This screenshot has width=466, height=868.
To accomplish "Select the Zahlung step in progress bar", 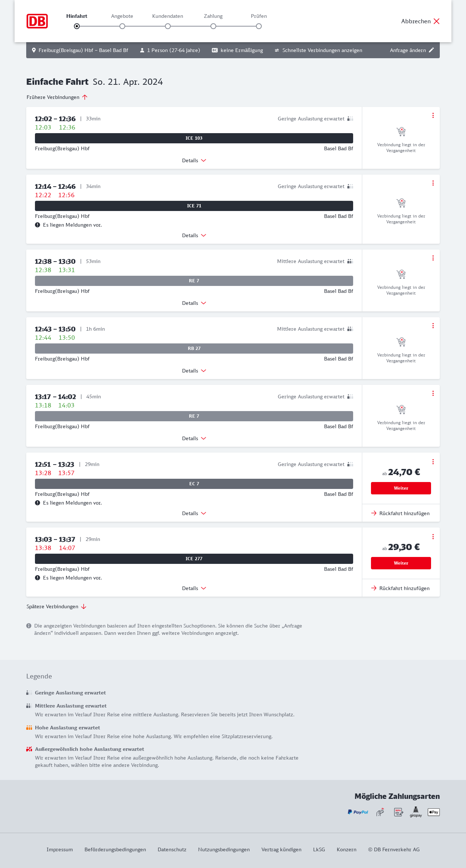I will (213, 26).
